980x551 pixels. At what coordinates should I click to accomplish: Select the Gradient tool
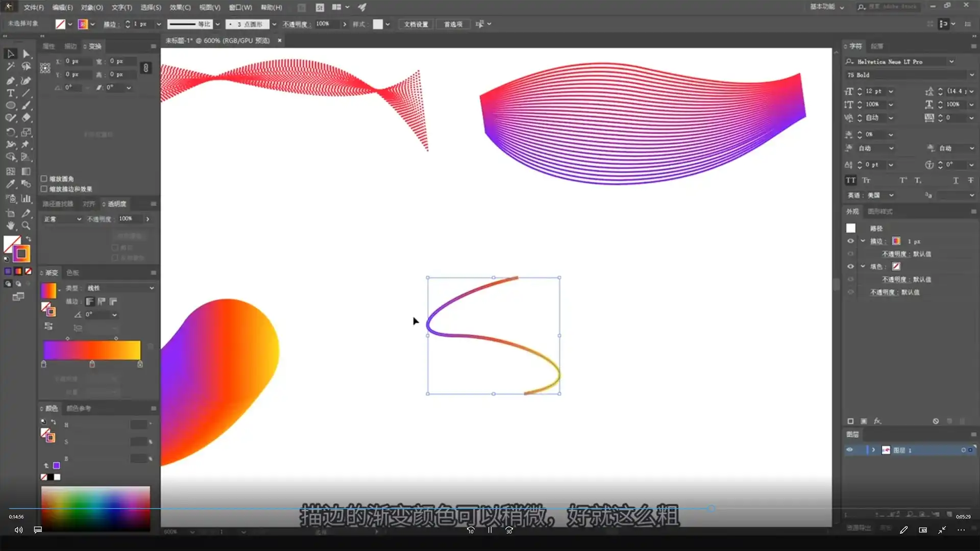tap(26, 171)
